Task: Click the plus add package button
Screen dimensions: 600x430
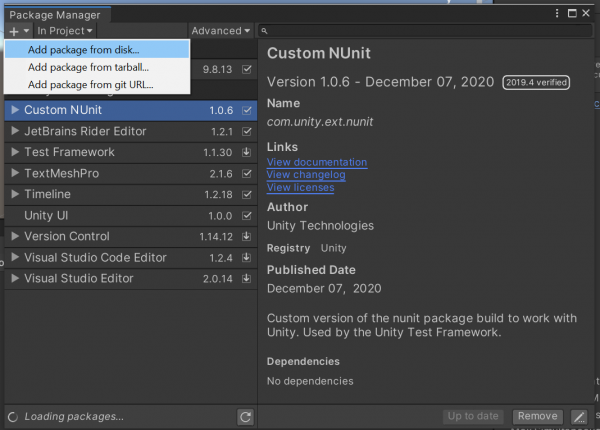Action: 17,31
